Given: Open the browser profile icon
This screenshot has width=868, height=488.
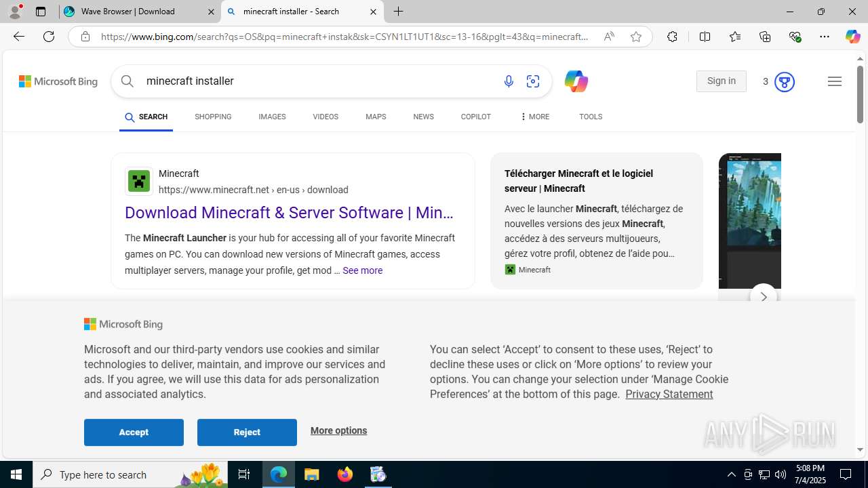Looking at the screenshot, I should tap(15, 12).
